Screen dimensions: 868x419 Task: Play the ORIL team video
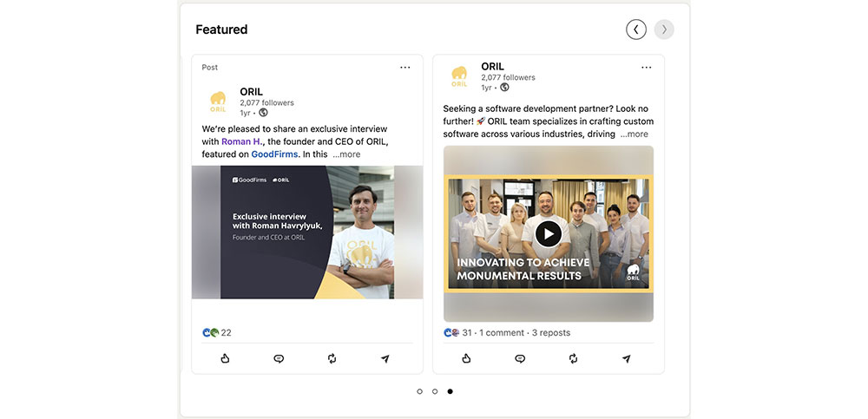(548, 234)
